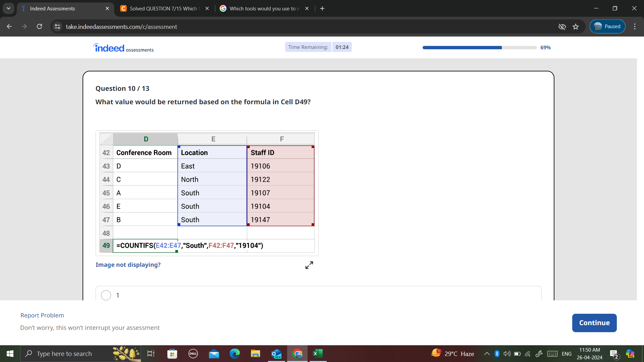The image size is (644, 362).
Task: Open Excel from the taskbar
Action: click(317, 354)
